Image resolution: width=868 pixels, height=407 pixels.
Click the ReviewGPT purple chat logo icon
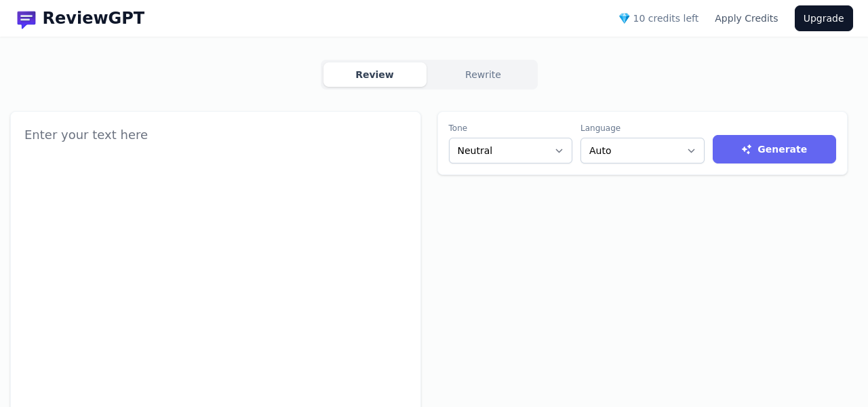[26, 19]
